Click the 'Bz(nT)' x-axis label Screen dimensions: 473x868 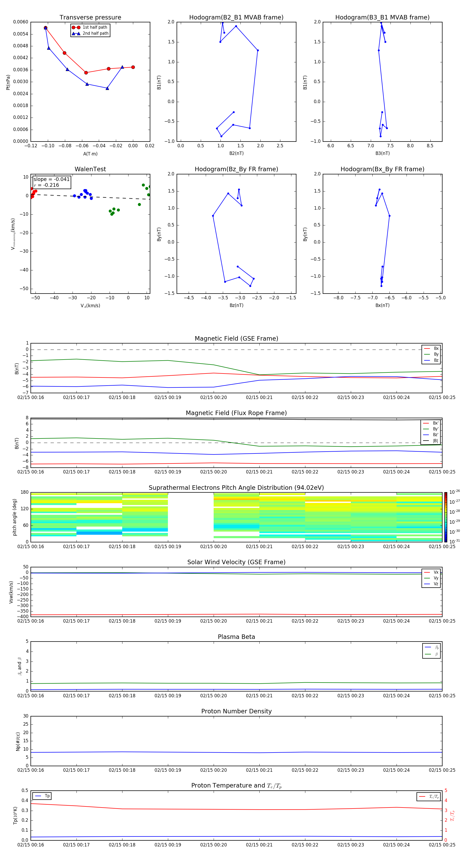[x=236, y=305]
